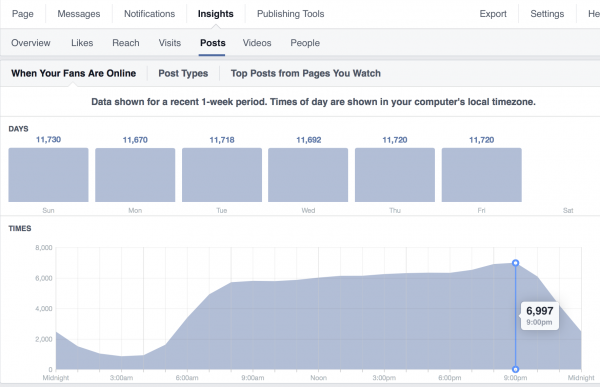Click the DAYS section heading
The width and height of the screenshot is (600, 387).
tap(18, 129)
